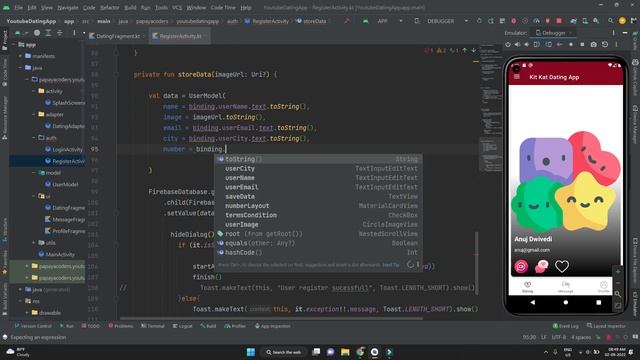
Task: Click previous highlighted error up arrow
Action: tap(464, 50)
